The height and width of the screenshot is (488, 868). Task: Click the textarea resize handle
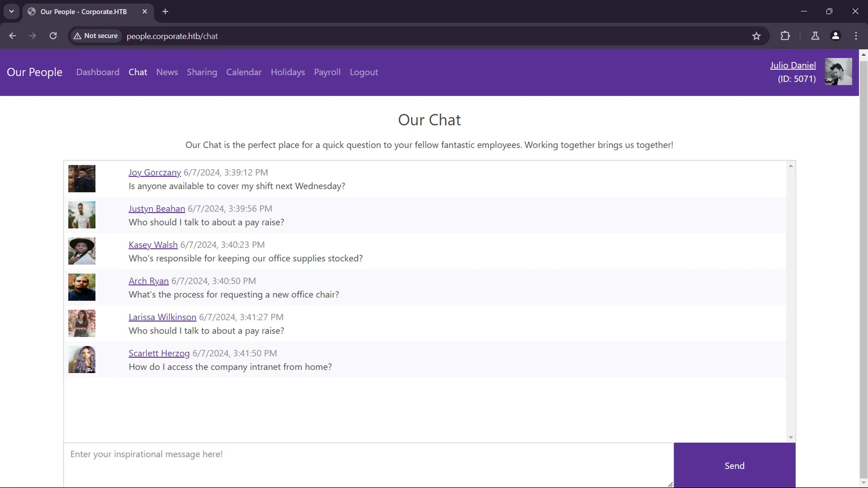tap(670, 484)
